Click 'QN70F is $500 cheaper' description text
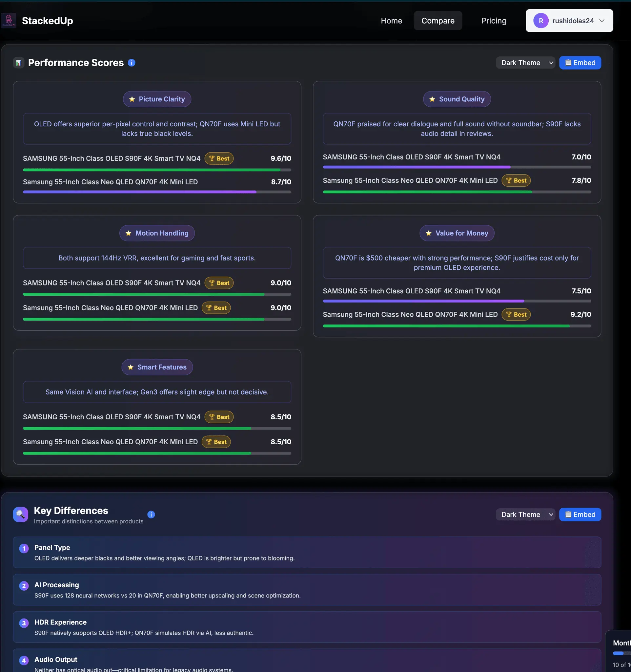 [457, 263]
